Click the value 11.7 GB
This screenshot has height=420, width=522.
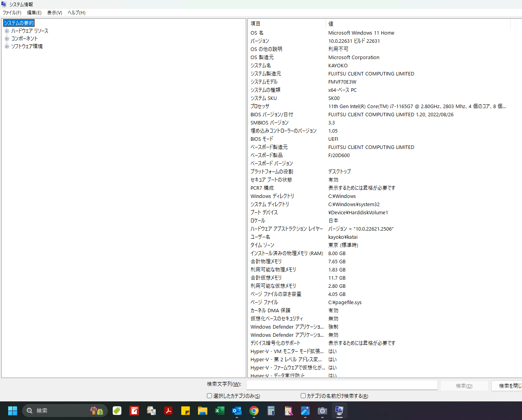337,278
